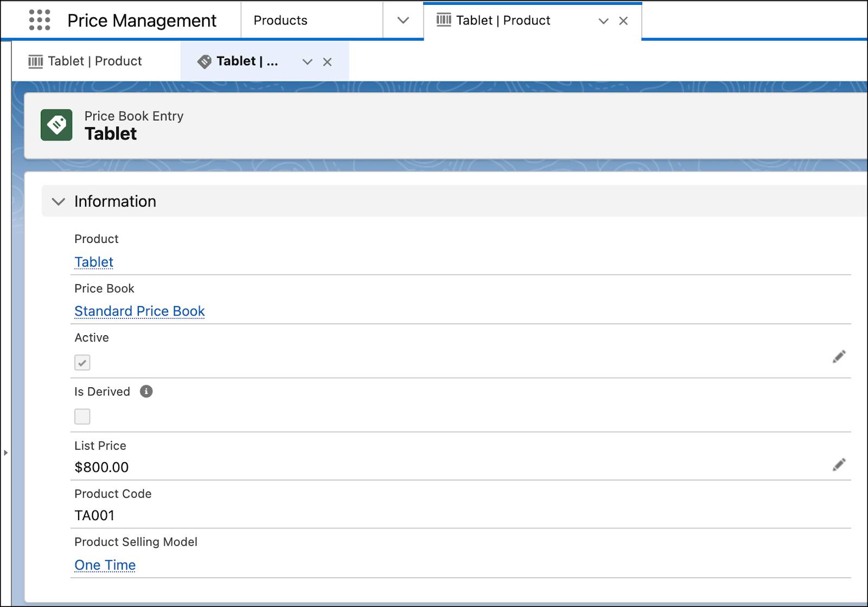Click the Active field label
The image size is (868, 607).
tap(92, 337)
